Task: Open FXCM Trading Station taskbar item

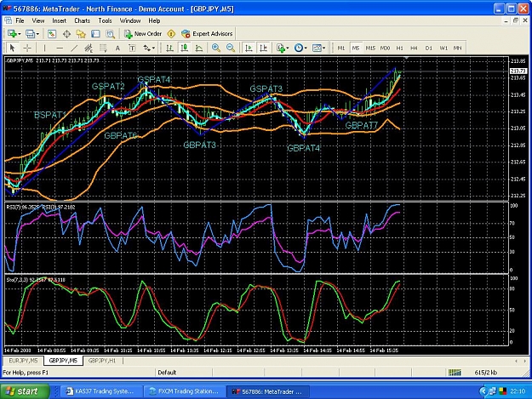Action: pos(184,391)
